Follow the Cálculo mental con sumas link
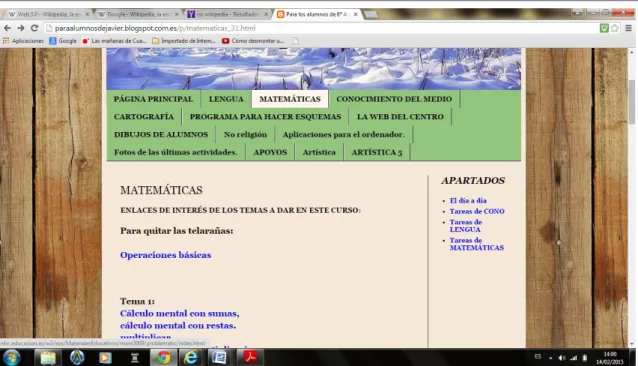Viewport: 638px width, 366px height. coord(179,314)
